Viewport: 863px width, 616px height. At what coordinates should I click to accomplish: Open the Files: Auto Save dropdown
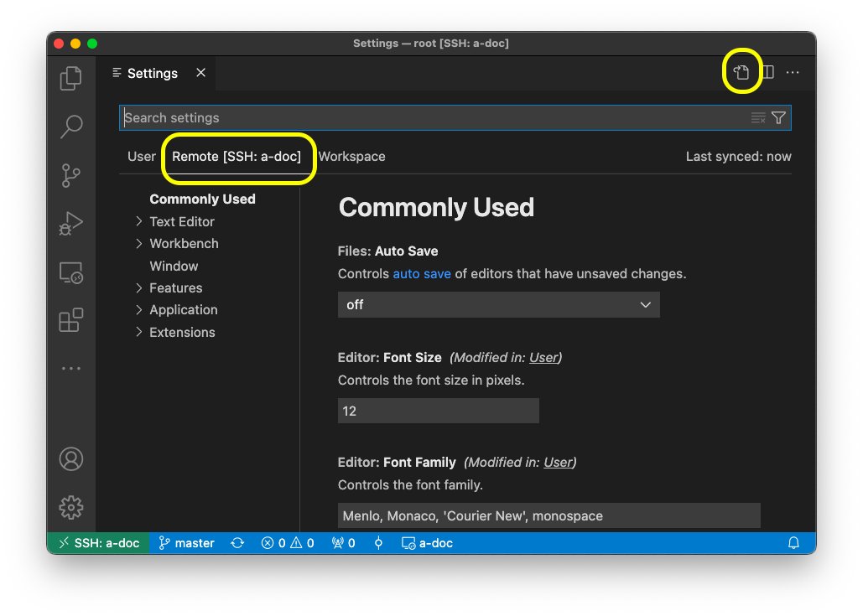[x=499, y=305]
